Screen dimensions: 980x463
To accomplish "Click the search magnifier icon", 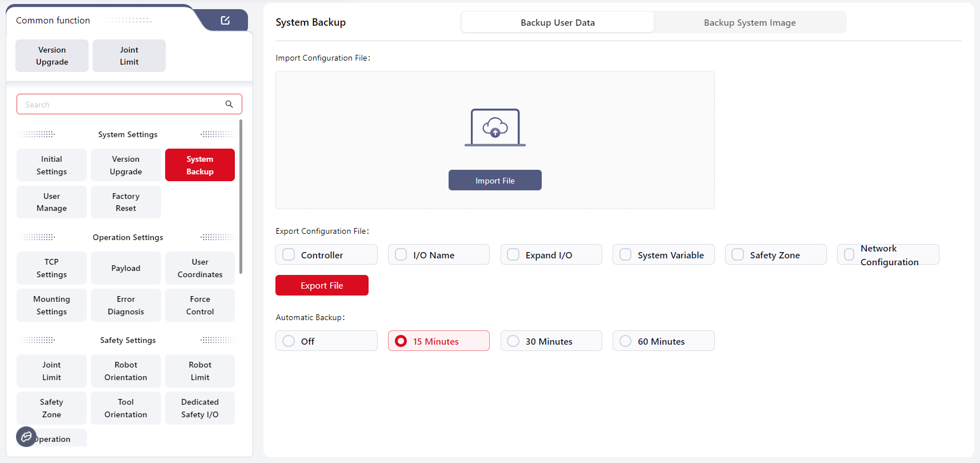I will point(229,104).
